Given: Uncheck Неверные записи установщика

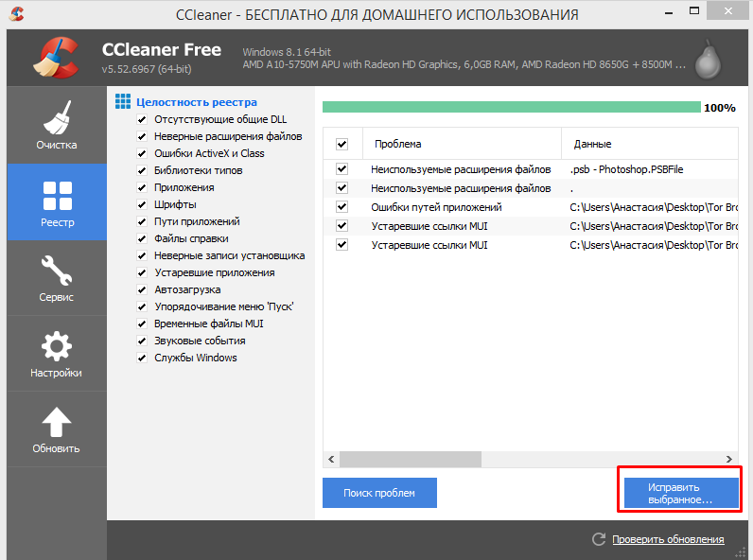Looking at the screenshot, I should [x=142, y=255].
